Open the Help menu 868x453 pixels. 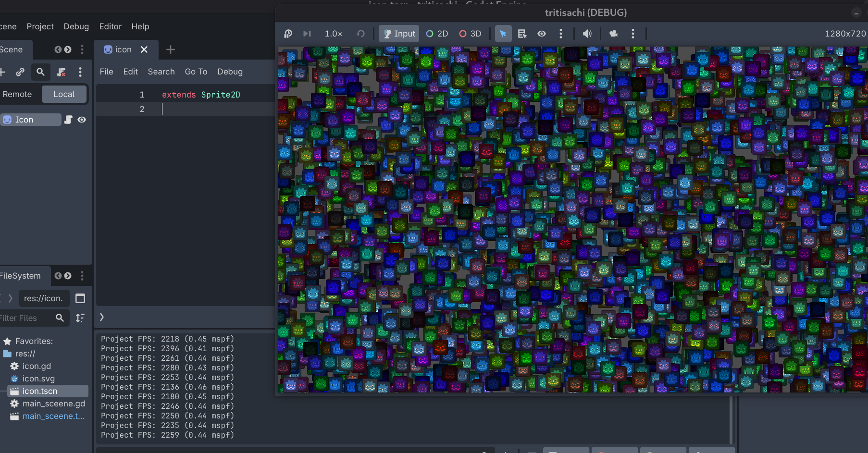pyautogui.click(x=140, y=26)
